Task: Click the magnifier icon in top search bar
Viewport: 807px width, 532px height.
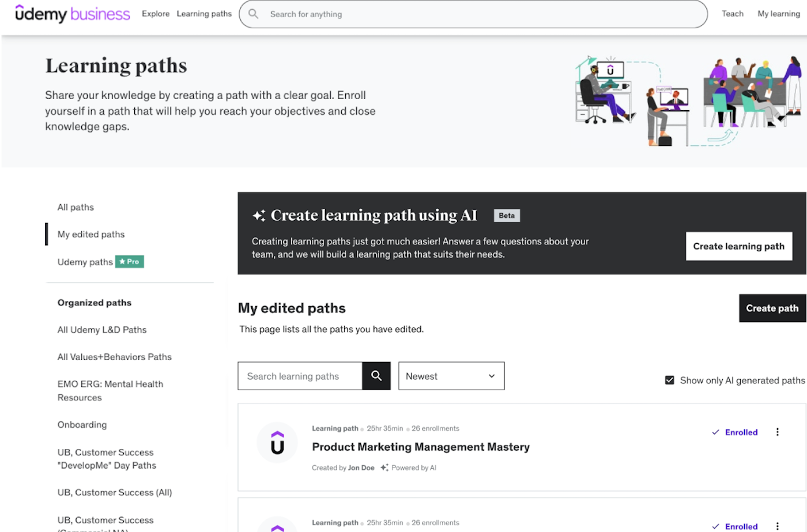Action: pyautogui.click(x=253, y=14)
